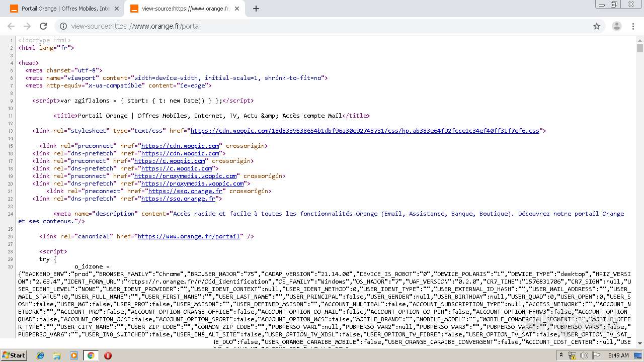Select the view-source:https://www.orange.fr tab
Image resolution: width=644 pixels, height=362 pixels.
tap(185, 9)
